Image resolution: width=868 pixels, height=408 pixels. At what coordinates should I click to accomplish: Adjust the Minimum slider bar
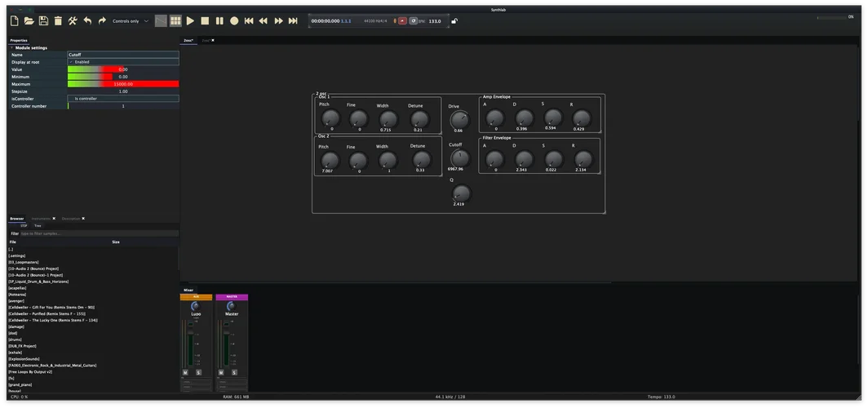pyautogui.click(x=123, y=77)
